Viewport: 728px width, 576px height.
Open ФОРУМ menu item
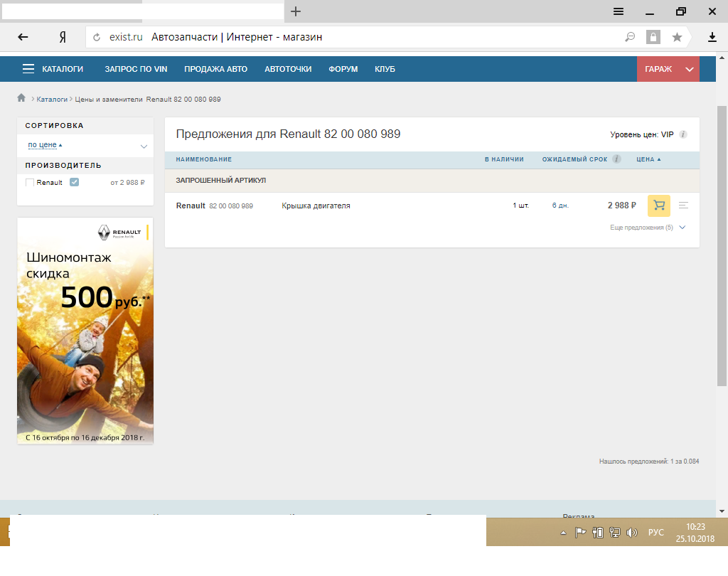pos(343,69)
